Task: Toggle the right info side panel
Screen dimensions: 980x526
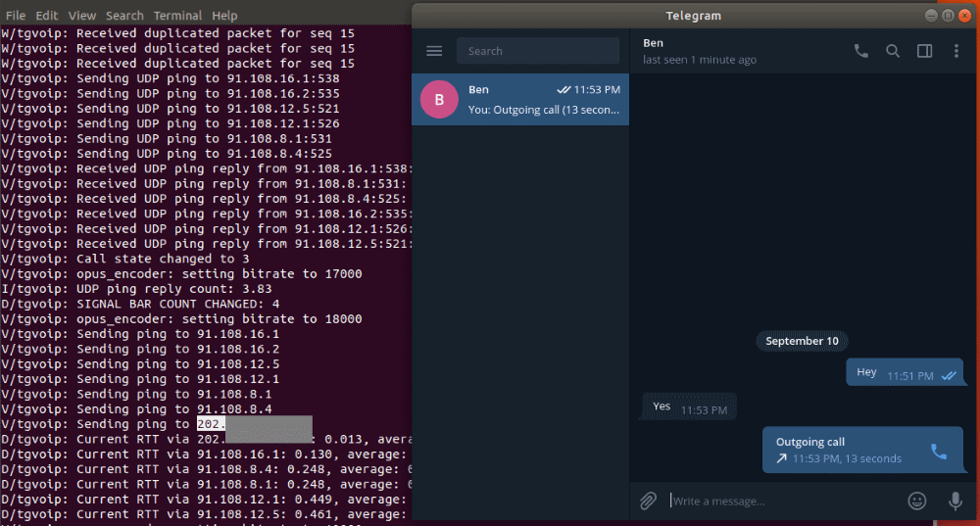Action: point(924,51)
